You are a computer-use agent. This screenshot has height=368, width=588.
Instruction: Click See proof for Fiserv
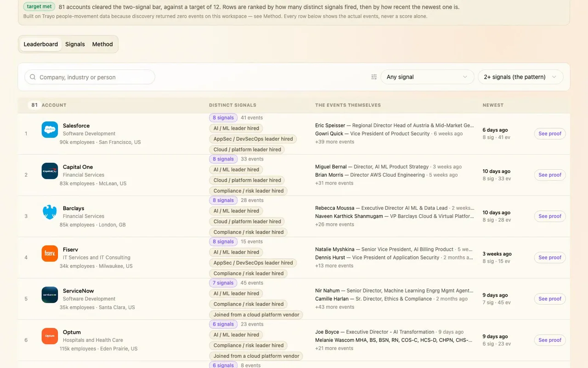point(550,258)
